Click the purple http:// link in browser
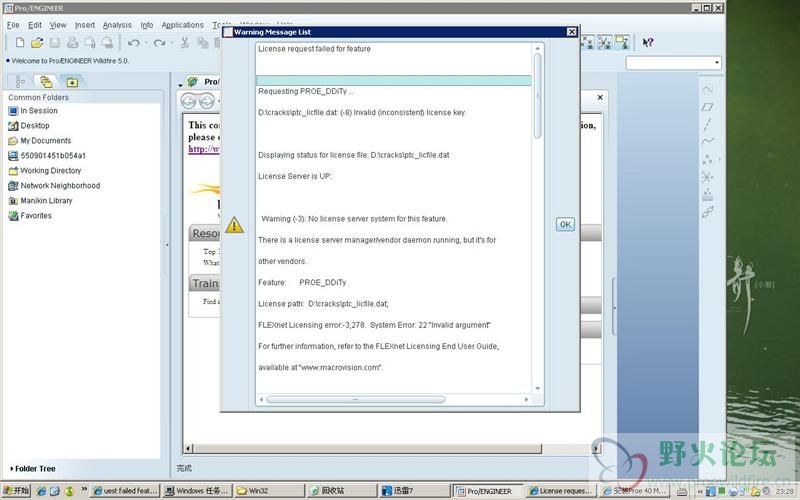 tap(204, 149)
